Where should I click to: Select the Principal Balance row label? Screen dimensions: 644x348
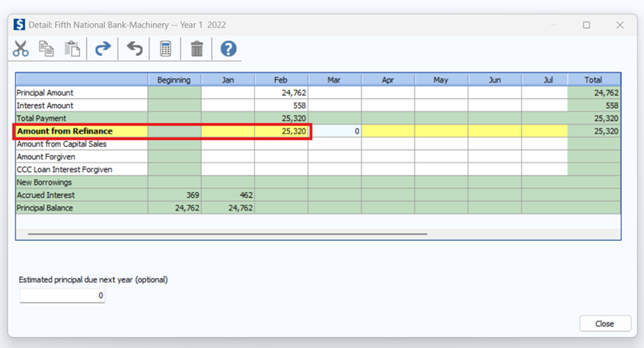(x=82, y=208)
